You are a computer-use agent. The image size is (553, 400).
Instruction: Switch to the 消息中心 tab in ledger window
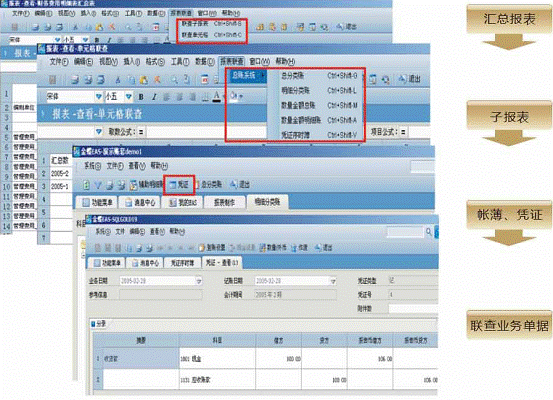pyautogui.click(x=140, y=202)
